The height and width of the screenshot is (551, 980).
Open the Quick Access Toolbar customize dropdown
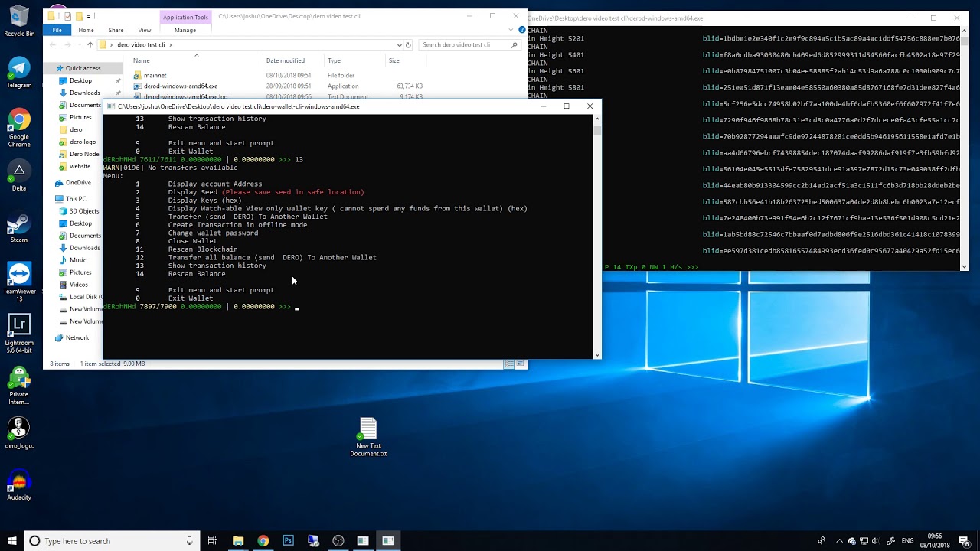click(89, 16)
